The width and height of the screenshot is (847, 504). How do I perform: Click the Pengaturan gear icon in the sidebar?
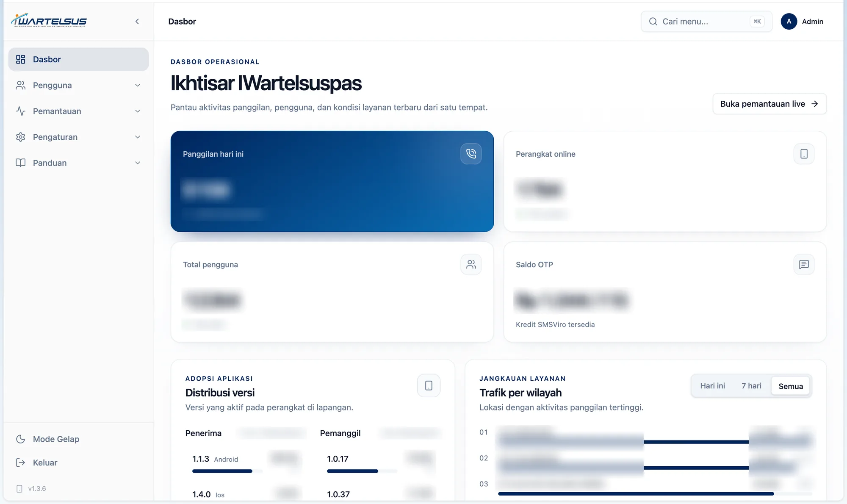[20, 137]
